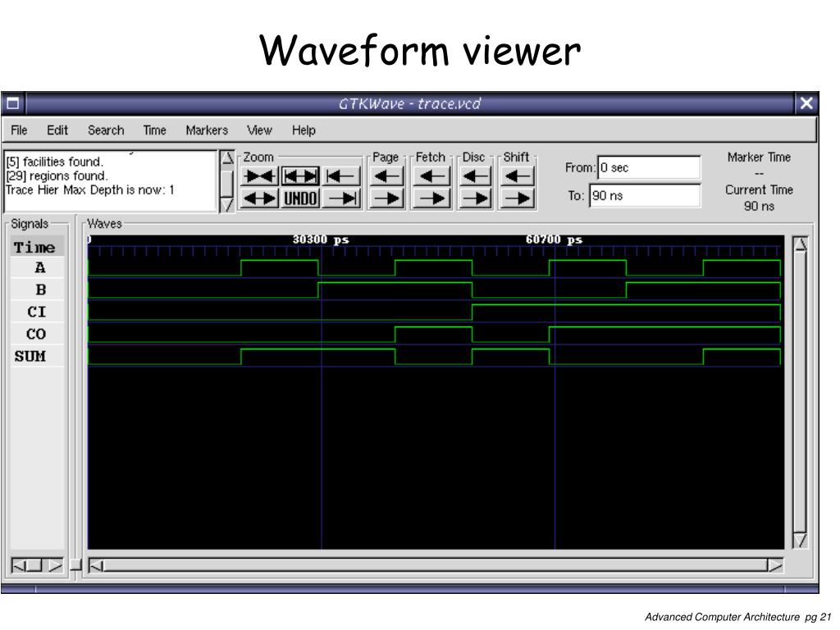This screenshot has width=840, height=630.
Task: Select signal CI in the Signals list
Action: (37, 312)
